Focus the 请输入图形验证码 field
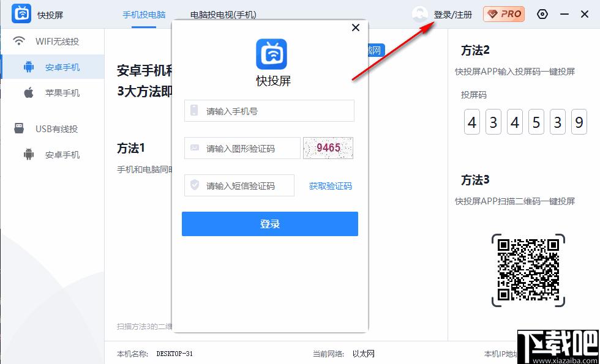 pyautogui.click(x=242, y=148)
